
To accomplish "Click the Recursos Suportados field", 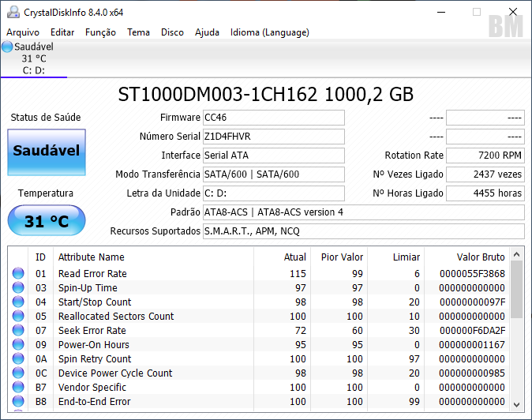I will tap(364, 231).
